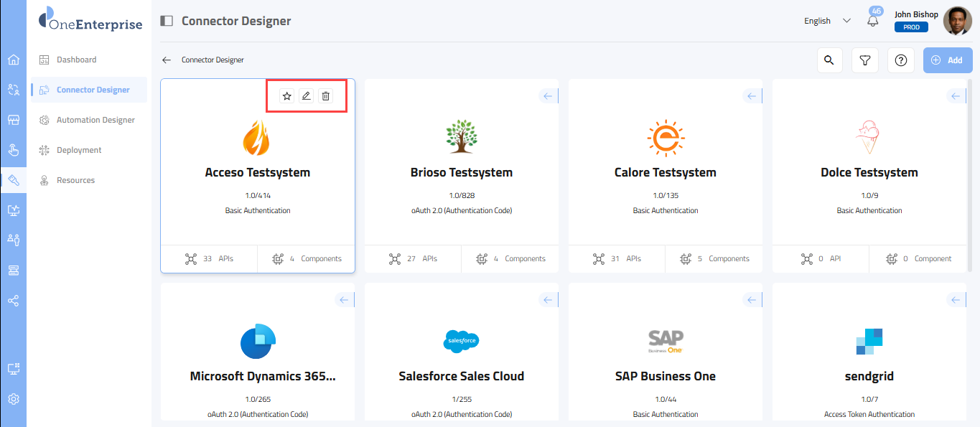Go back using the Connector Designer breadcrumb arrow
980x427 pixels.
(167, 60)
